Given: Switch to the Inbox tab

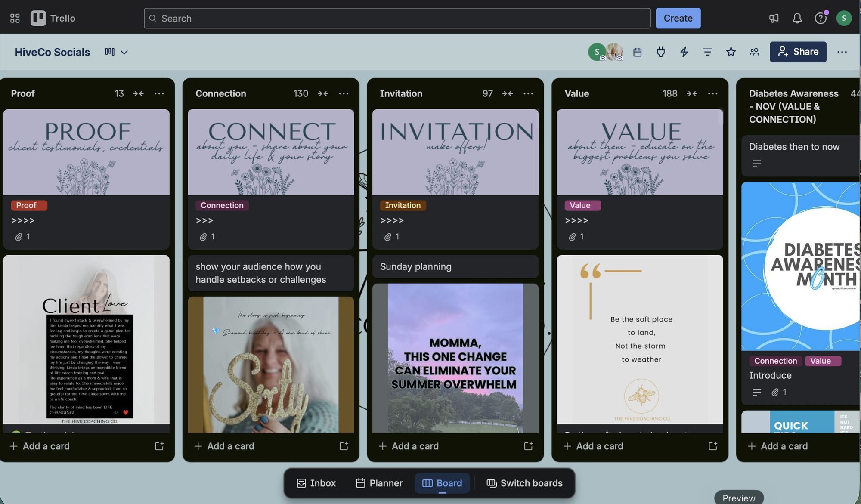Looking at the screenshot, I should pyautogui.click(x=316, y=483).
